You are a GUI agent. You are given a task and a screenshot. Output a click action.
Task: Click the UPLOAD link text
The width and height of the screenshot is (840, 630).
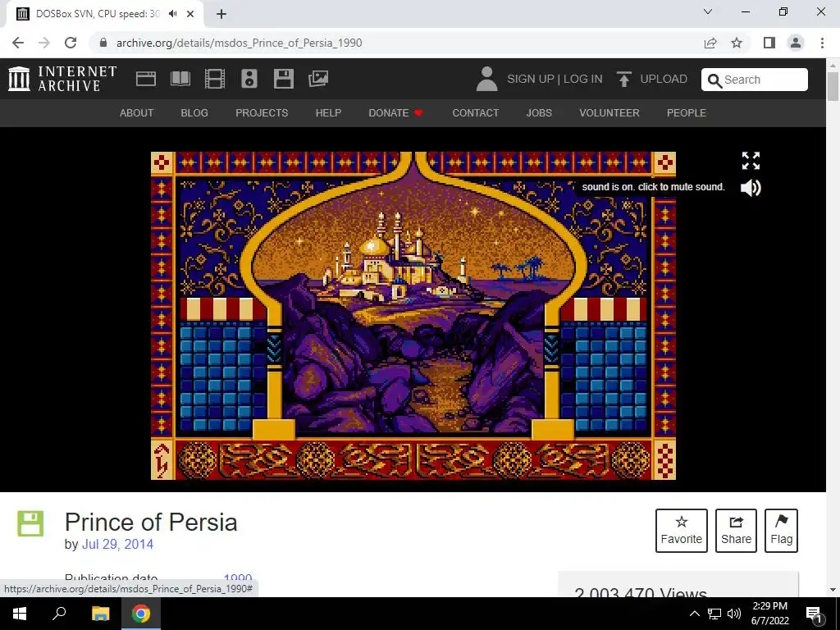[664, 79]
